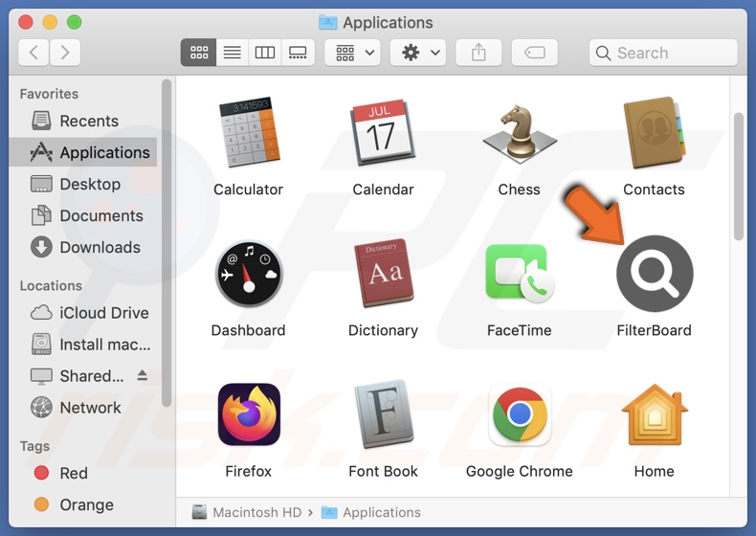The width and height of the screenshot is (756, 536).
Task: Click the Google Chrome label text
Action: click(x=520, y=471)
